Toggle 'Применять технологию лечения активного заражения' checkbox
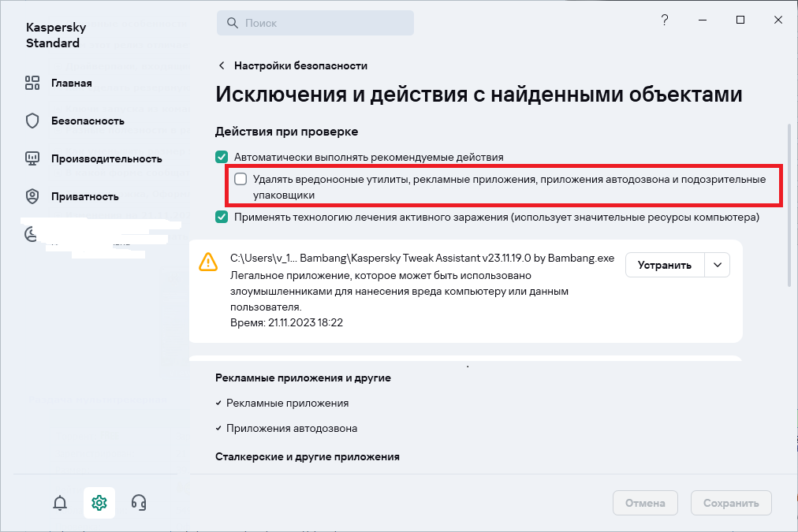The width and height of the screenshot is (798, 532). point(222,217)
